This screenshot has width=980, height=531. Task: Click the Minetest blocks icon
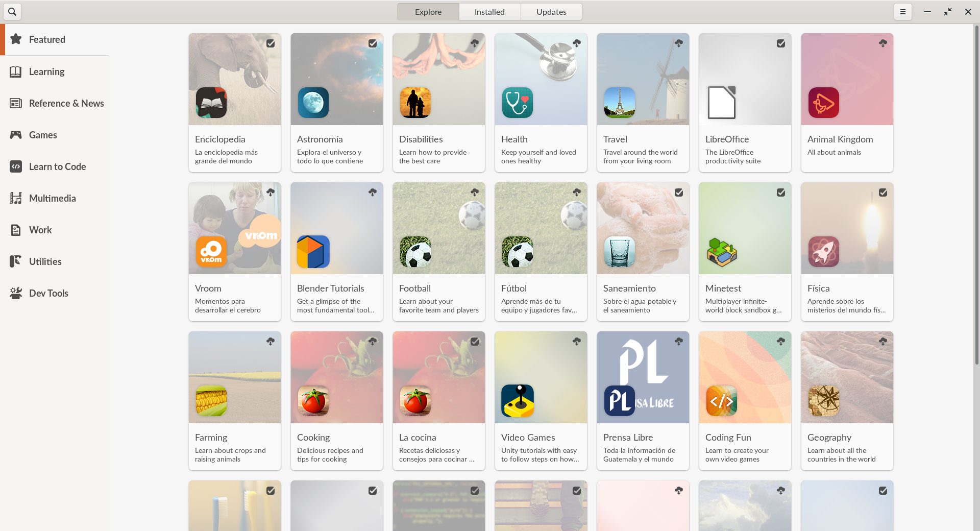click(x=722, y=252)
